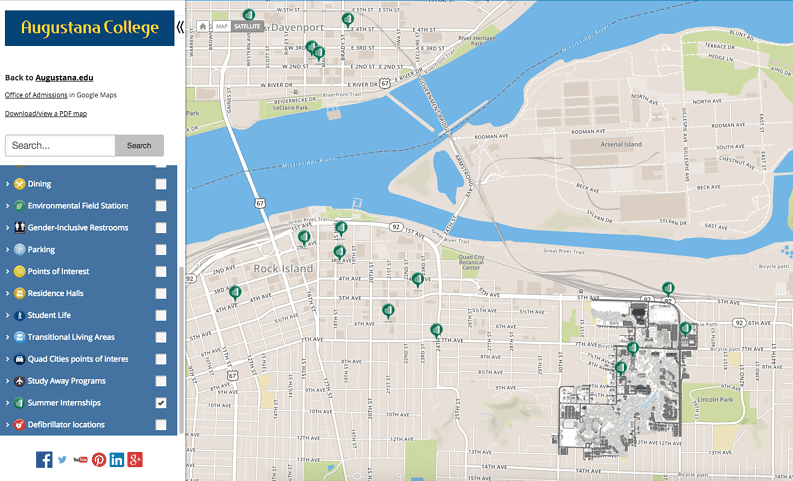Click the Residence Halls icon
The height and width of the screenshot is (481, 793).
[x=19, y=293]
